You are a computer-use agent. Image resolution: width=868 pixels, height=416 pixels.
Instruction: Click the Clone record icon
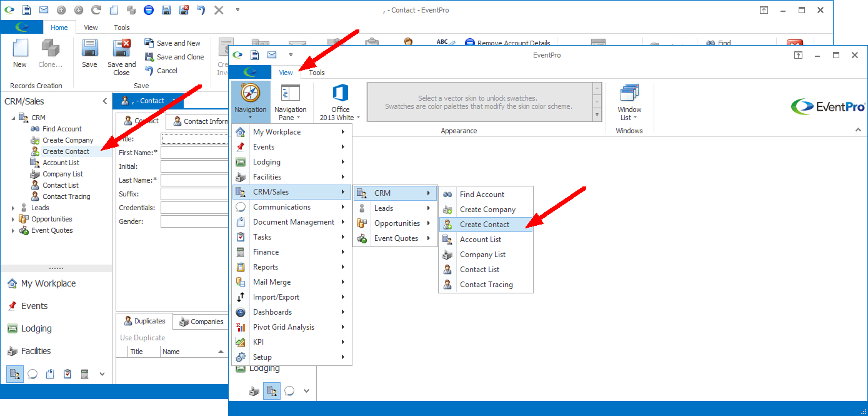click(50, 53)
